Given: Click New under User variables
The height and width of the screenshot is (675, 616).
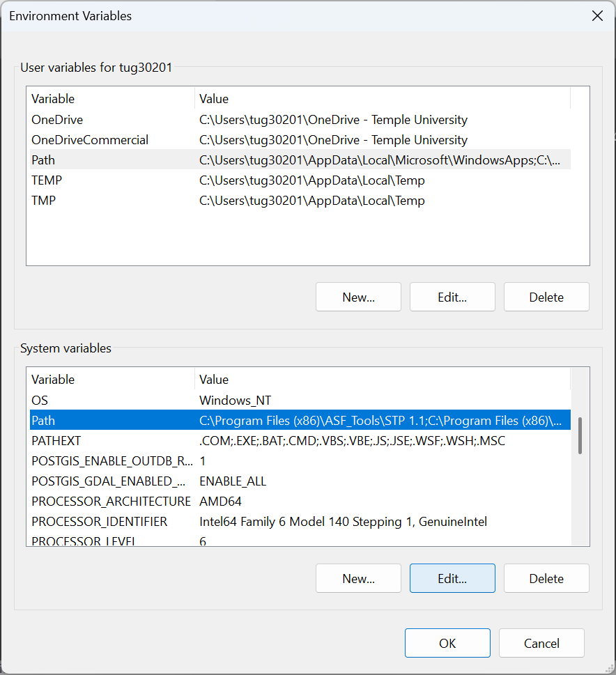Looking at the screenshot, I should pyautogui.click(x=358, y=297).
